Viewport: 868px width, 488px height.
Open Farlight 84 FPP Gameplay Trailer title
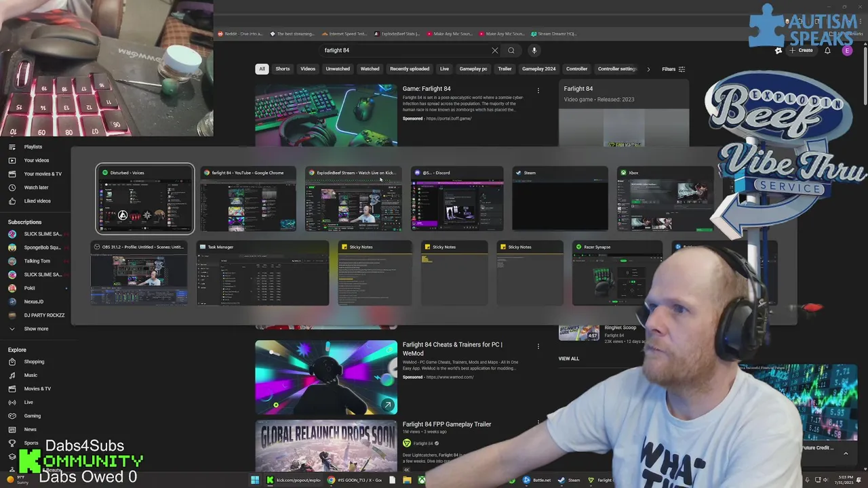[x=447, y=424]
